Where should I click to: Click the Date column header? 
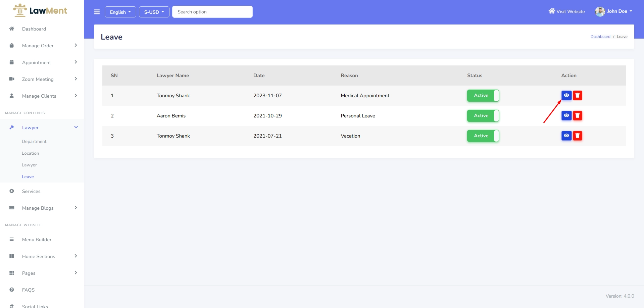(x=259, y=75)
